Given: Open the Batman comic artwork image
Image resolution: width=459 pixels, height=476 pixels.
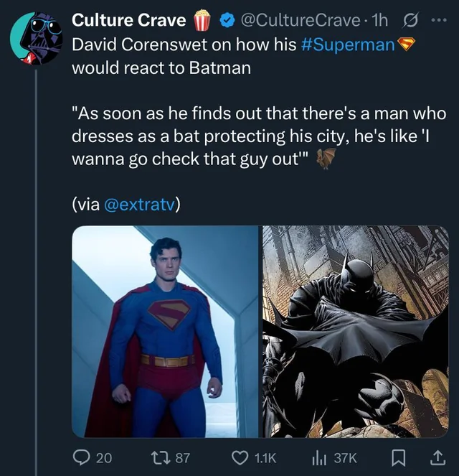Looking at the screenshot, I should coord(356,331).
